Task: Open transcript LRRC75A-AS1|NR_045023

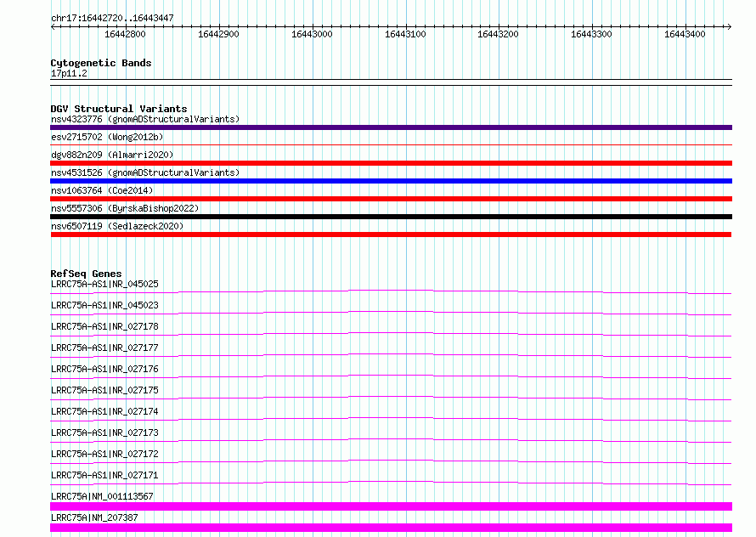Action: pos(104,305)
